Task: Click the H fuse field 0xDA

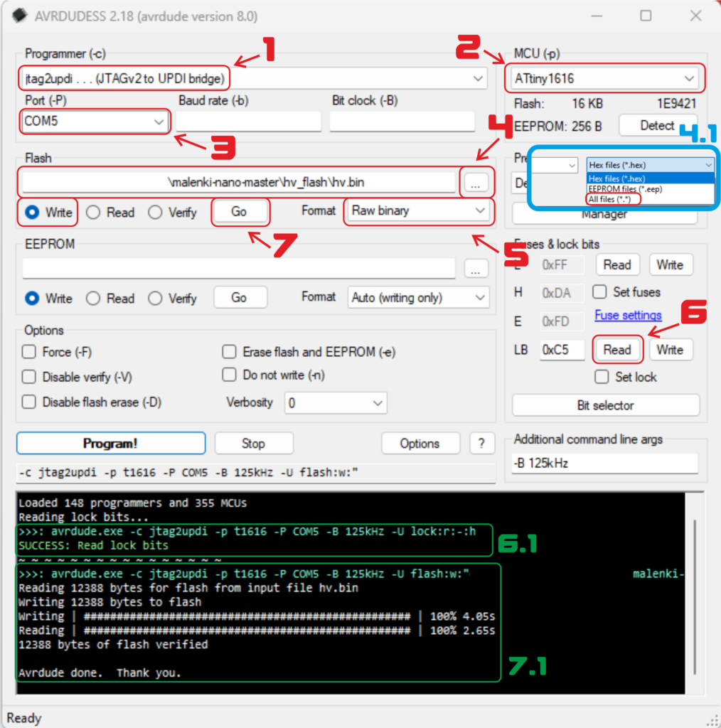Action: tap(562, 293)
